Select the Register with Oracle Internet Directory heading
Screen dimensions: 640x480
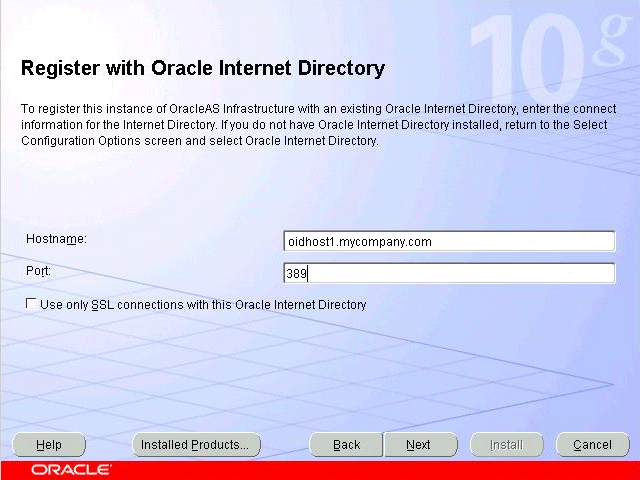pos(203,68)
